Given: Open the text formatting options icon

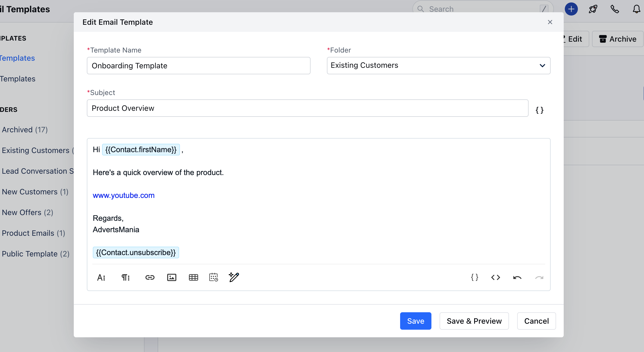Looking at the screenshot, I should pos(101,277).
